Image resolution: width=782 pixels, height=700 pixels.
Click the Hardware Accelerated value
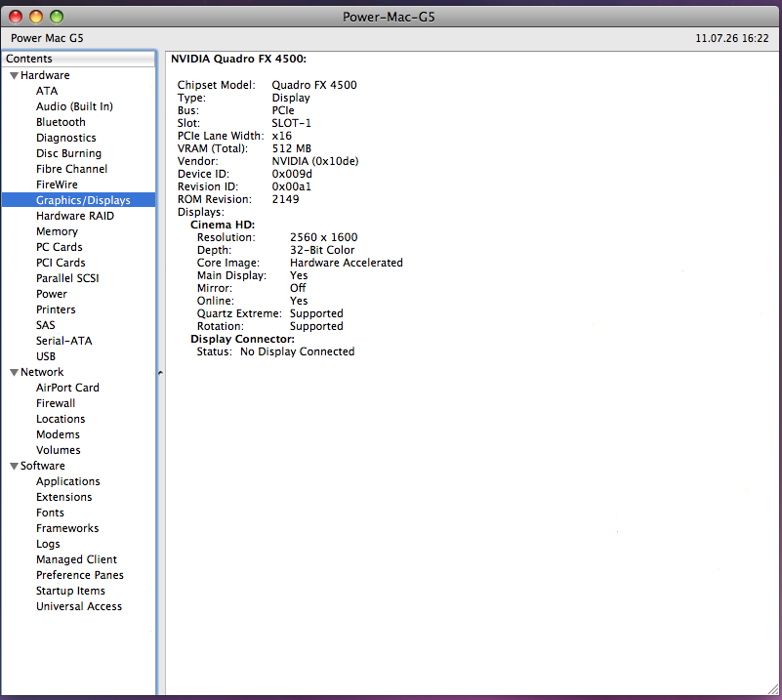click(347, 263)
